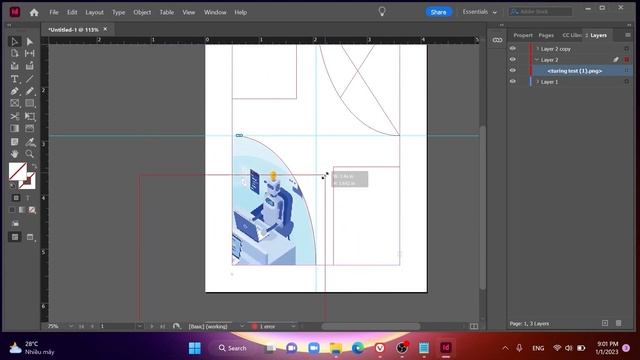Pick the Scissors tool

14,116
